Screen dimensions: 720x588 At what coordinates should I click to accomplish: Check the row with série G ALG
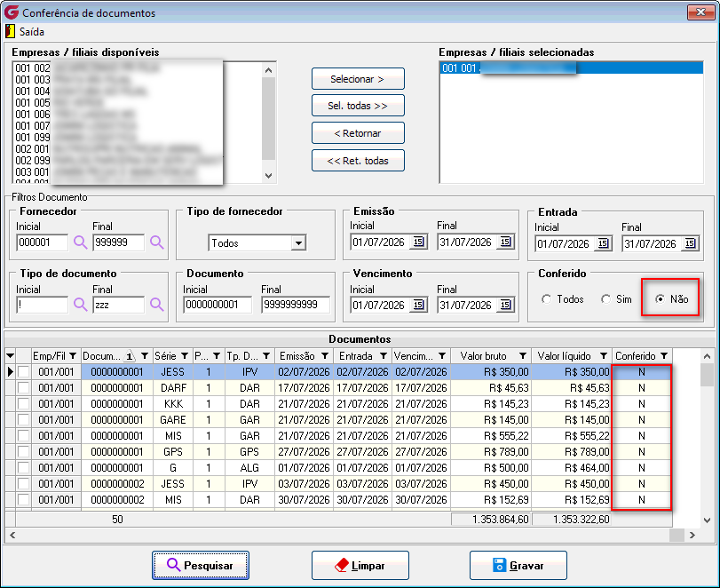click(x=23, y=467)
